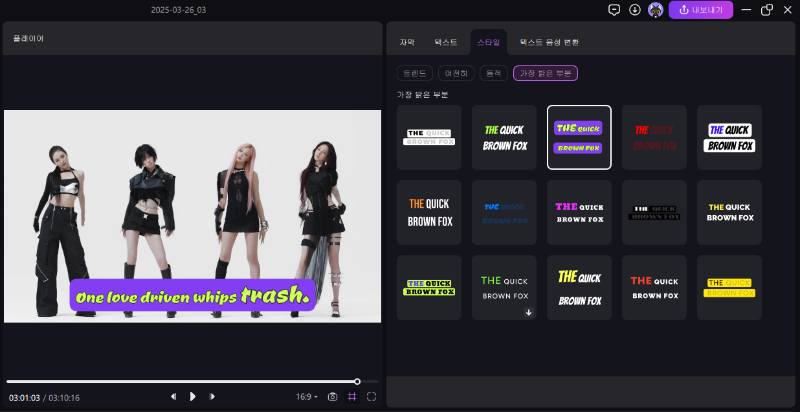This screenshot has height=412, width=800.
Task: Filter styles by 트렌드 chip
Action: (415, 73)
